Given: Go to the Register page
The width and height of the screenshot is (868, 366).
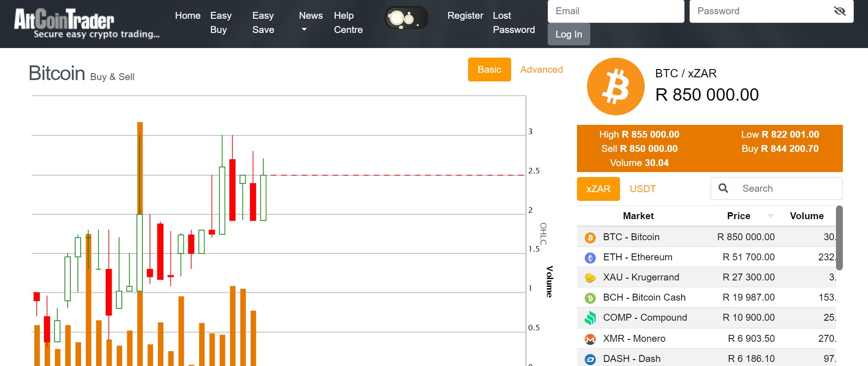Looking at the screenshot, I should (465, 16).
